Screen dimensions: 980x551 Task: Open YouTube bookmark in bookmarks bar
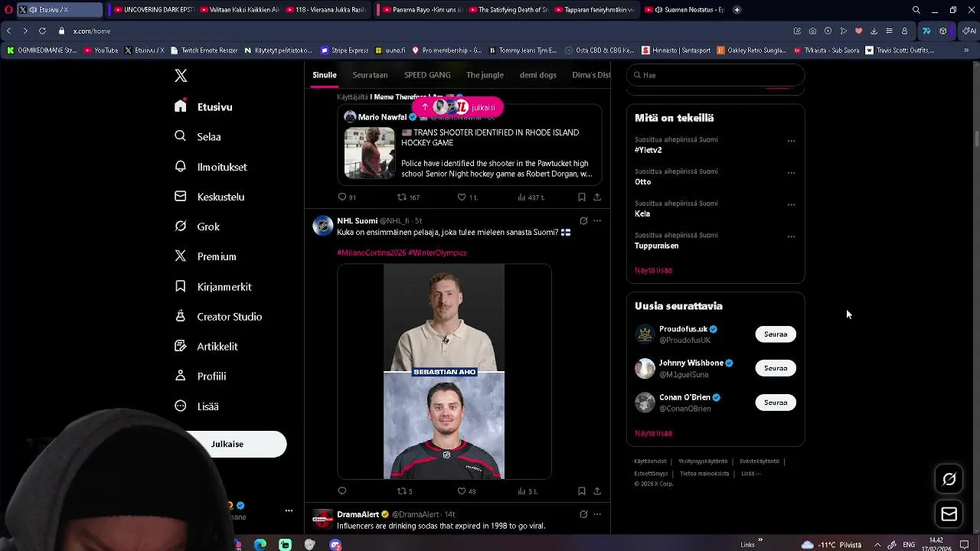pos(101,51)
